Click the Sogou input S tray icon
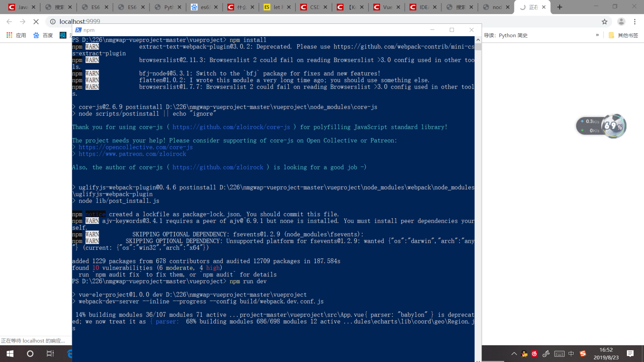644x362 pixels. click(583, 354)
